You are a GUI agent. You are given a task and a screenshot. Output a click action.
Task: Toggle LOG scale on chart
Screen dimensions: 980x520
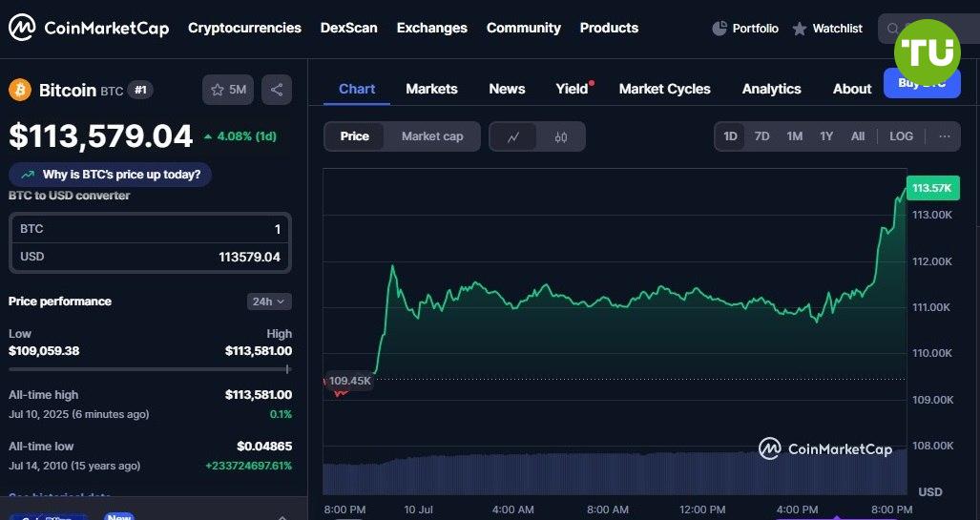(x=901, y=136)
